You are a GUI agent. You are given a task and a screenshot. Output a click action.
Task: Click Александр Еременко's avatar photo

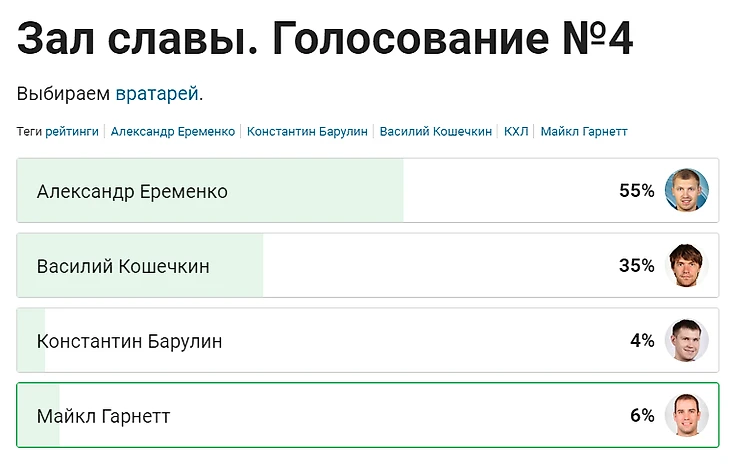click(x=687, y=190)
